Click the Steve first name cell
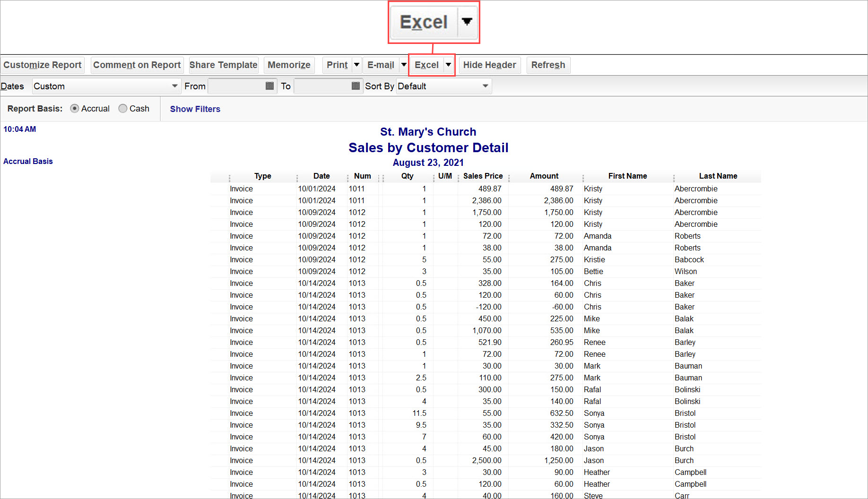 [593, 495]
